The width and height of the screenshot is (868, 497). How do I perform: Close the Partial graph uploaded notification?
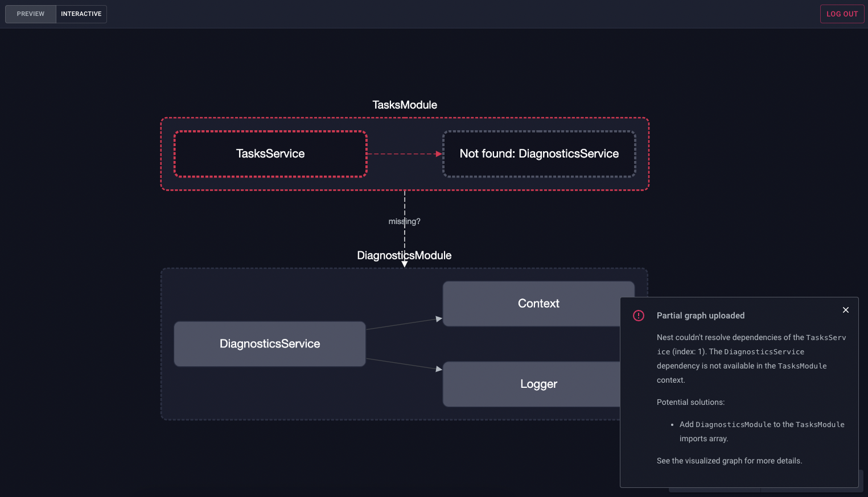845,310
